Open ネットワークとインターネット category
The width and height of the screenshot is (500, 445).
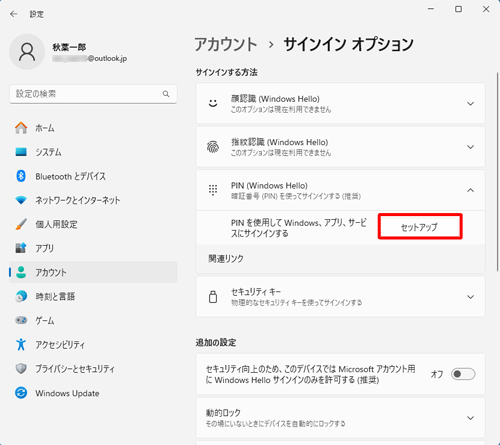pyautogui.click(x=93, y=200)
